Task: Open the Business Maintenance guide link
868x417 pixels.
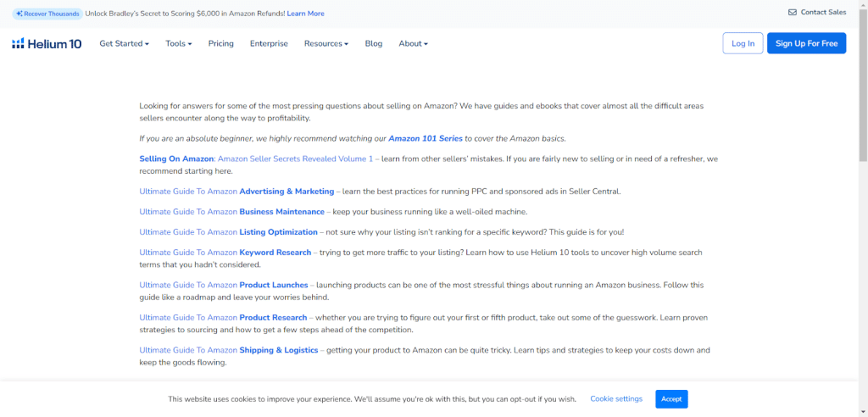Action: pyautogui.click(x=232, y=212)
